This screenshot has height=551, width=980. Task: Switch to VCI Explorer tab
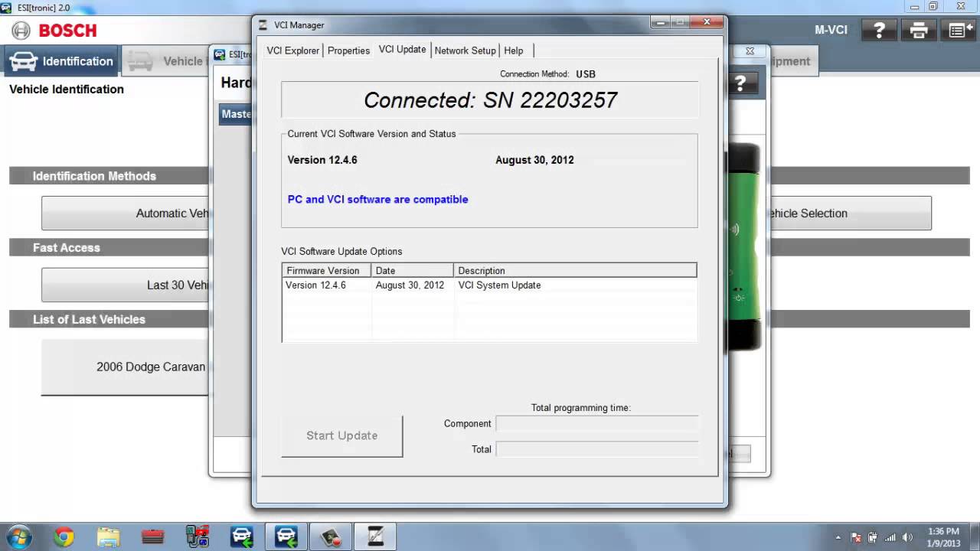[293, 51]
